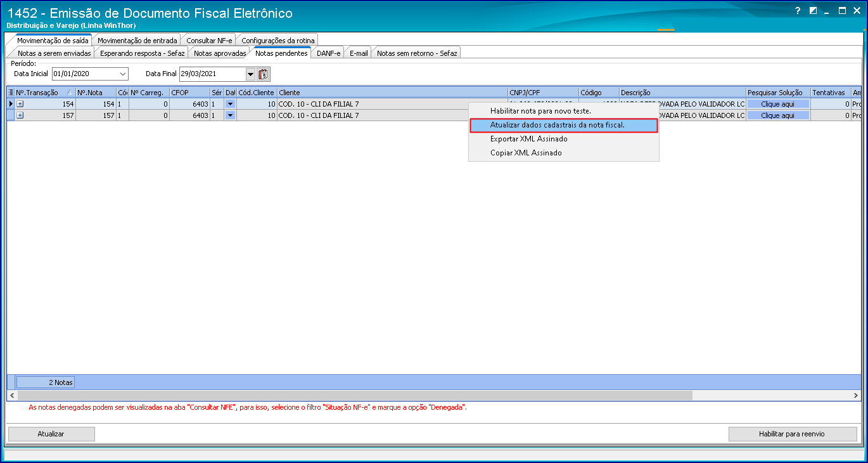Click Nº.Nota cell 154
Screen dimensions: 868x463
96,104
